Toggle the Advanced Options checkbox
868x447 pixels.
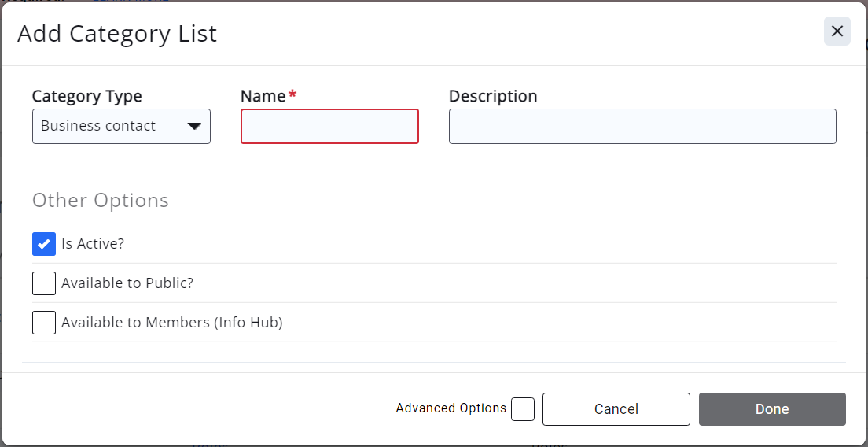pyautogui.click(x=522, y=409)
